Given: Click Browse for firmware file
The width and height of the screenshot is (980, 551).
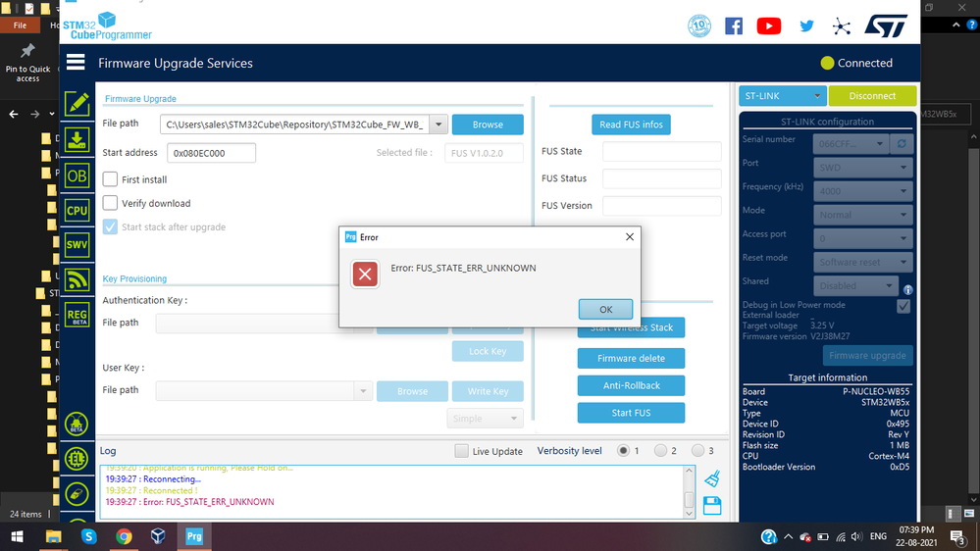Looking at the screenshot, I should (x=488, y=125).
